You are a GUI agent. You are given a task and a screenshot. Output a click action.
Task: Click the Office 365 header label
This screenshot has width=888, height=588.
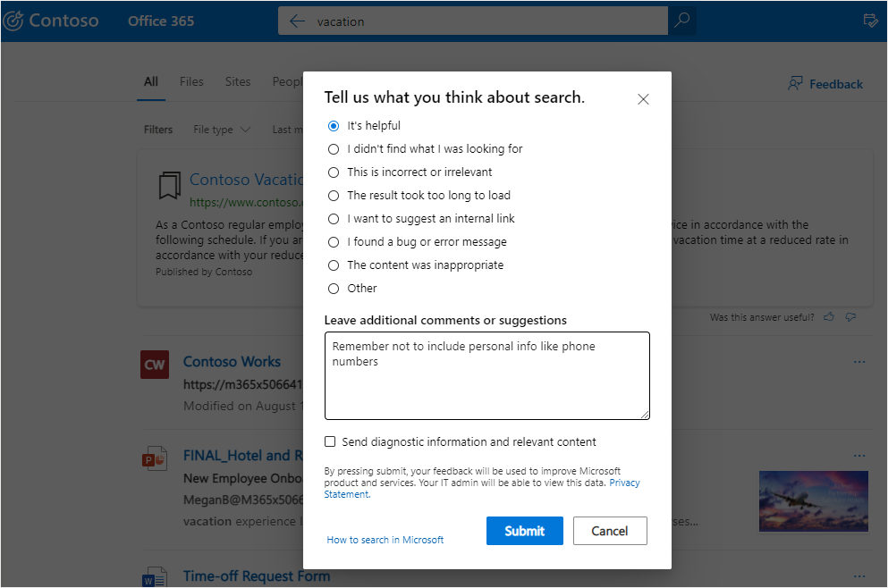pos(161,21)
